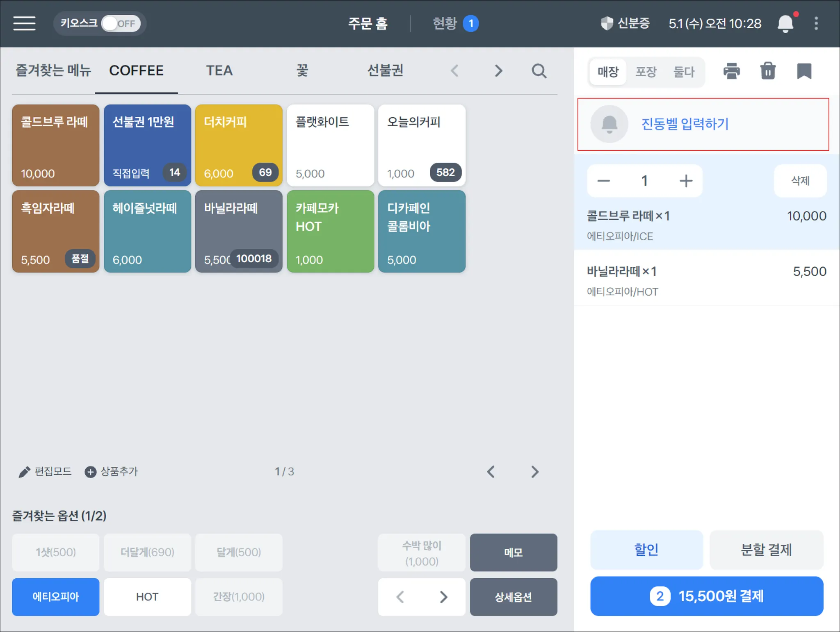Increase quantity with the plus stepper

pos(686,181)
